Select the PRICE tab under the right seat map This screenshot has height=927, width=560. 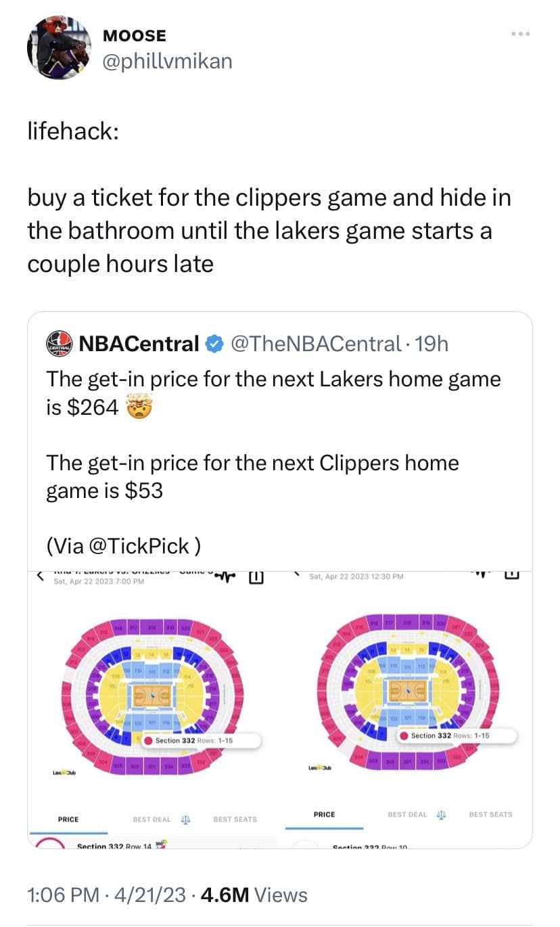tap(324, 814)
